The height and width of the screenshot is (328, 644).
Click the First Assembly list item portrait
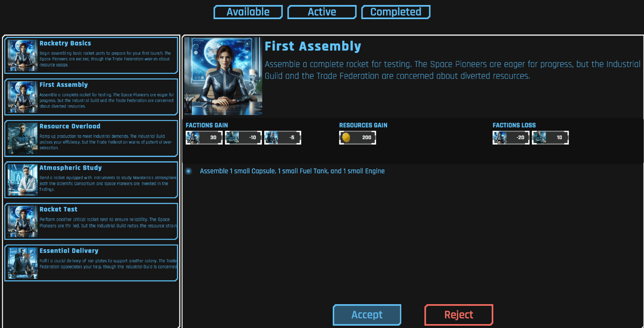point(22,97)
